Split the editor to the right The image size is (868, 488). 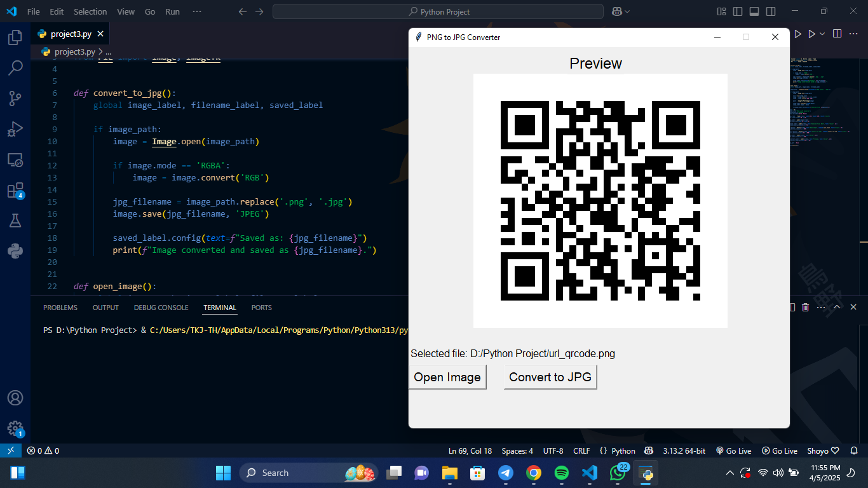click(x=837, y=34)
